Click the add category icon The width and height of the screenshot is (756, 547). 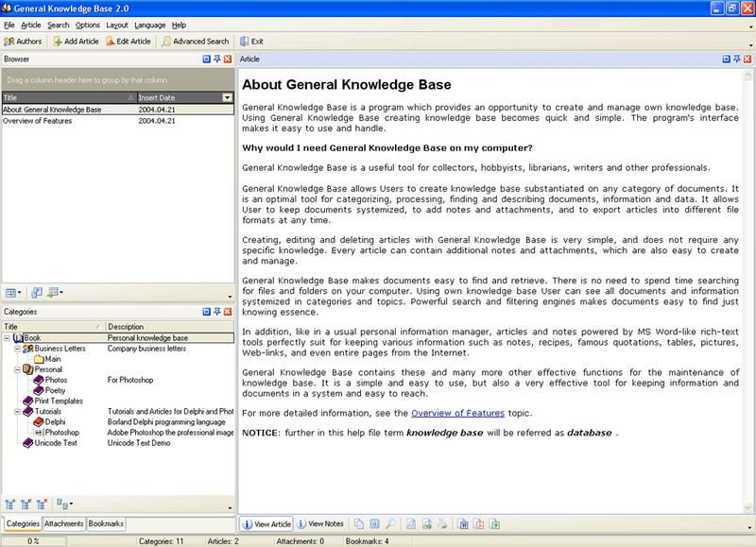pyautogui.click(x=10, y=504)
